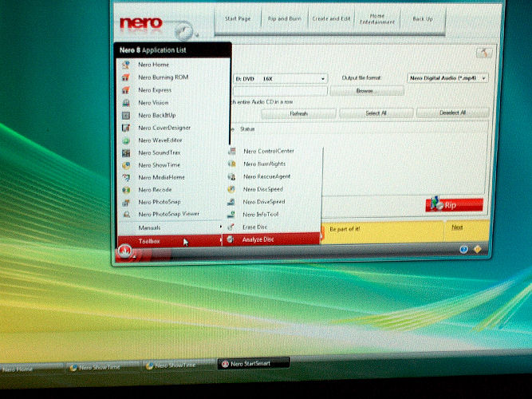Switch to the Back Up tab
Screen dimensions: 532x399
[423, 19]
